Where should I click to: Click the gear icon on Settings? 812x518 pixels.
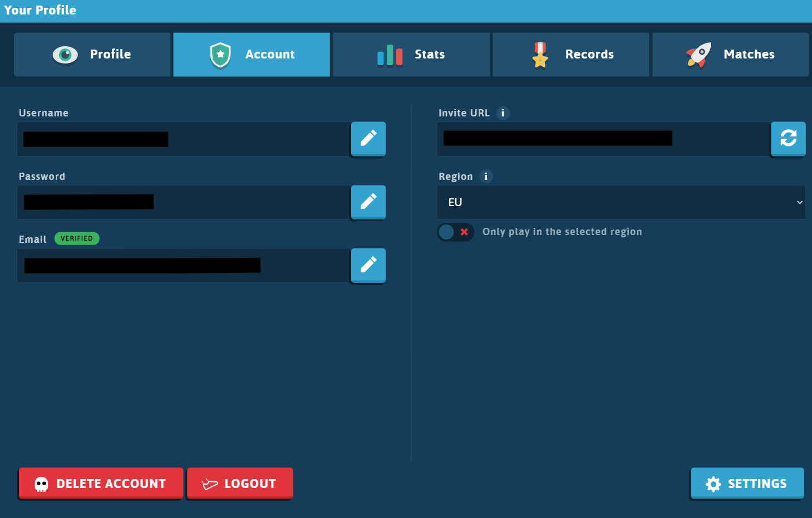tap(713, 484)
